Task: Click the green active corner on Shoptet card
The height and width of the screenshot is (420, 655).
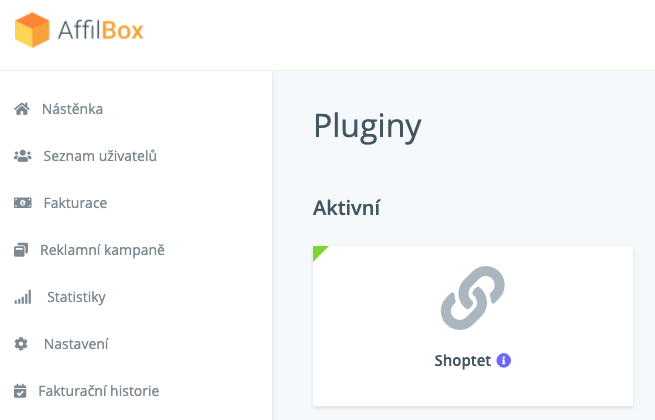Action: pos(318,252)
